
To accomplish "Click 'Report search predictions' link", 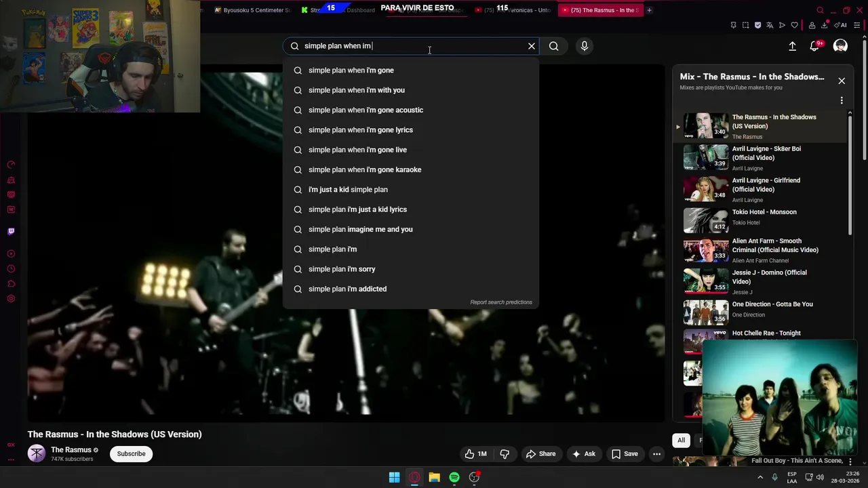I will [x=501, y=302].
